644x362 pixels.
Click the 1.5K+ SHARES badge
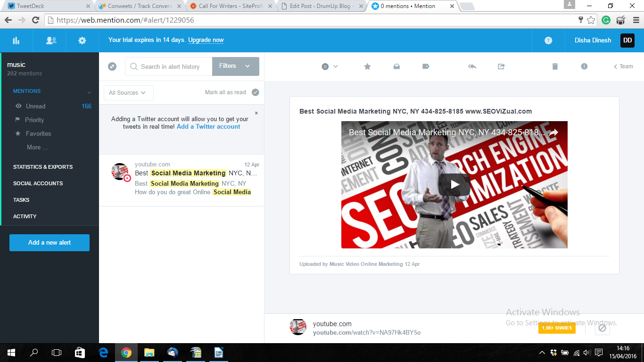(x=557, y=328)
